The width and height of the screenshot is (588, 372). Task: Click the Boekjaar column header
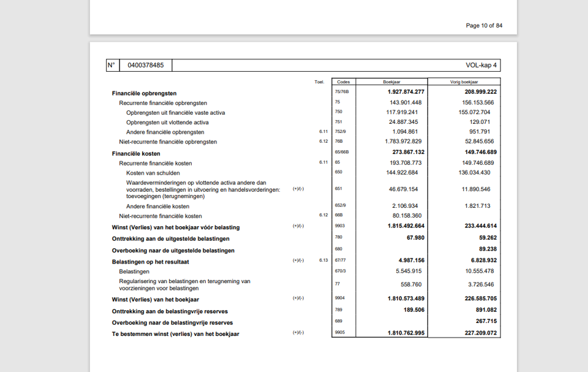pos(392,81)
